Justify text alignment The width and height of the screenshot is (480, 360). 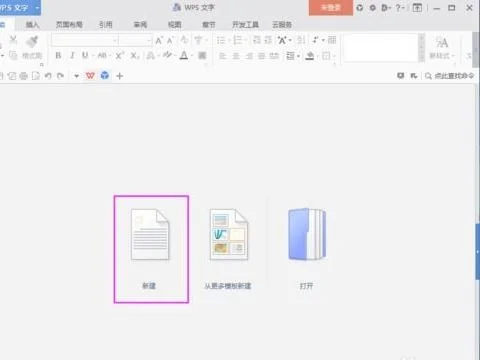click(x=262, y=56)
